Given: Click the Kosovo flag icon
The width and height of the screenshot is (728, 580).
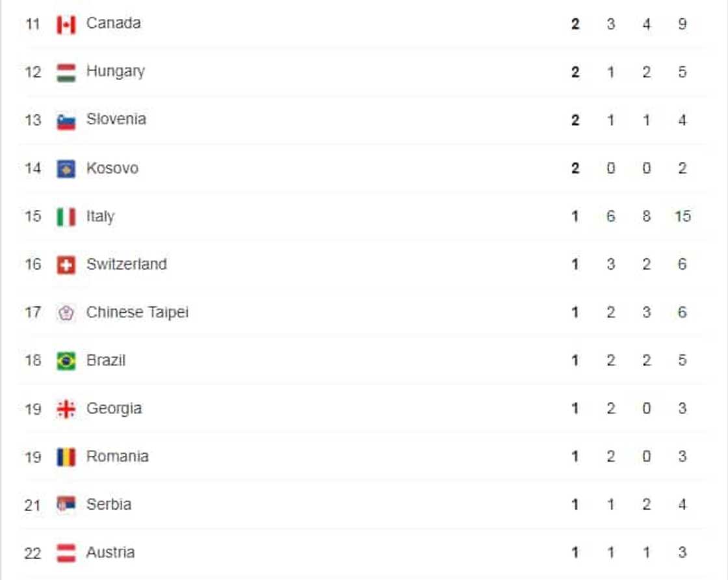Looking at the screenshot, I should tap(66, 169).
